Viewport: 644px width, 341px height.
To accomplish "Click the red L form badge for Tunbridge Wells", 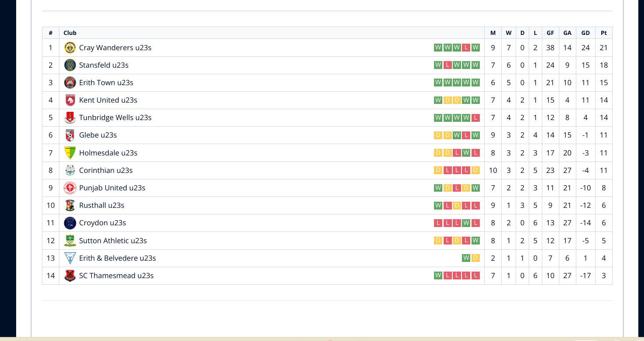I will coord(476,117).
